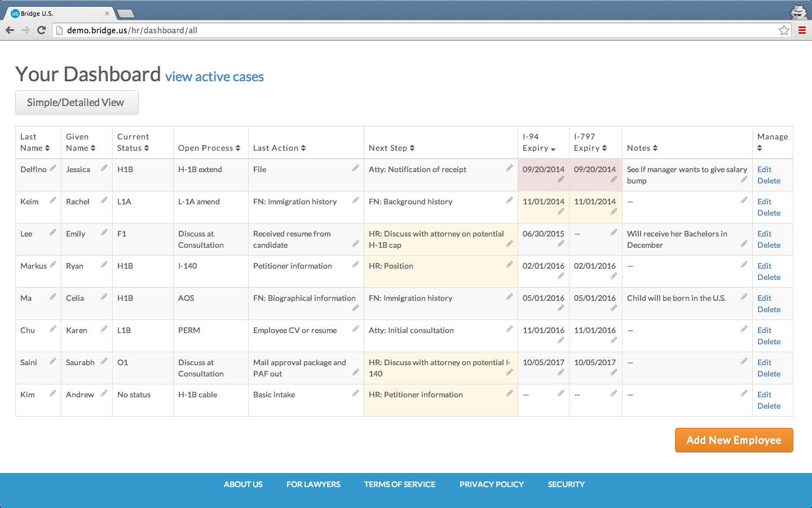Open FOR LAWYERS footer menu item
Viewport: 812px width, 508px height.
click(x=313, y=484)
